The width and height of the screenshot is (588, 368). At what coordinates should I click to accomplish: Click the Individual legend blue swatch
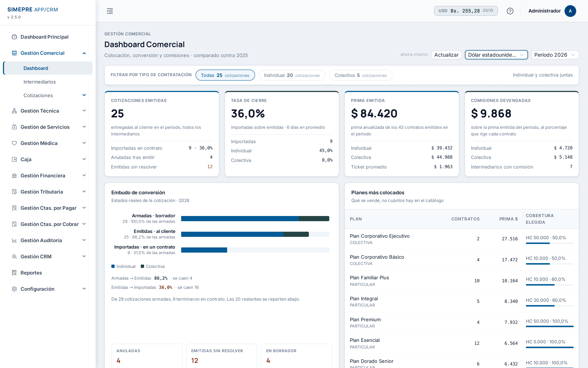(x=113, y=266)
